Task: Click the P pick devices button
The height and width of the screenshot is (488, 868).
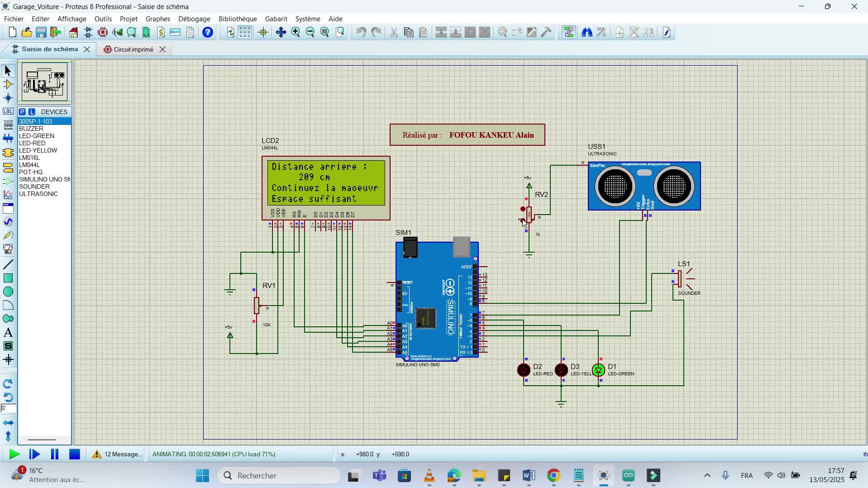Action: point(22,112)
